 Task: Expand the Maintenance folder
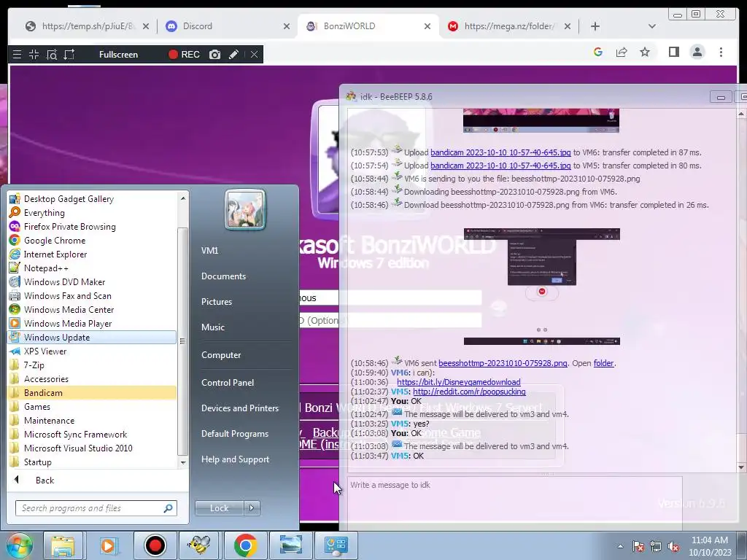pos(93,420)
